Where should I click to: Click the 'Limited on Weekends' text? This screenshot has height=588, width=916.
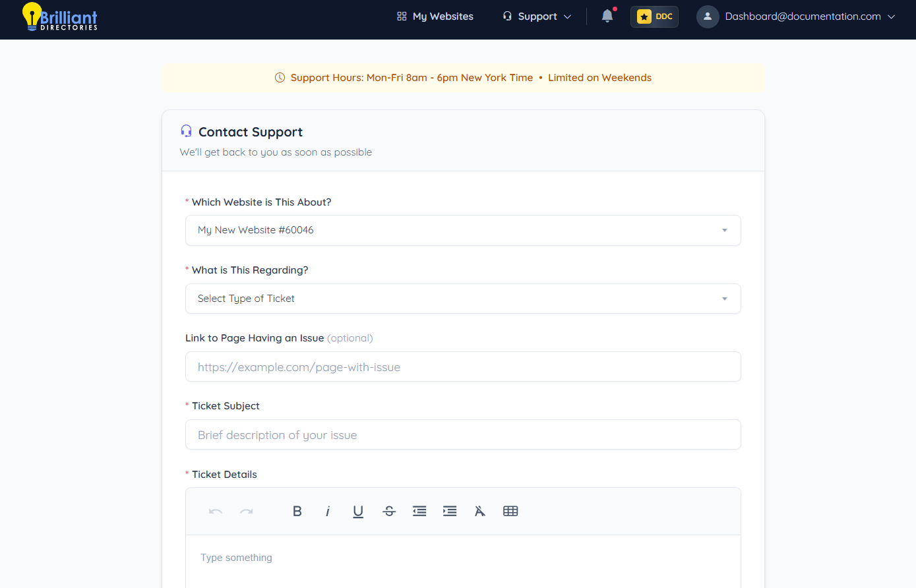click(x=599, y=78)
